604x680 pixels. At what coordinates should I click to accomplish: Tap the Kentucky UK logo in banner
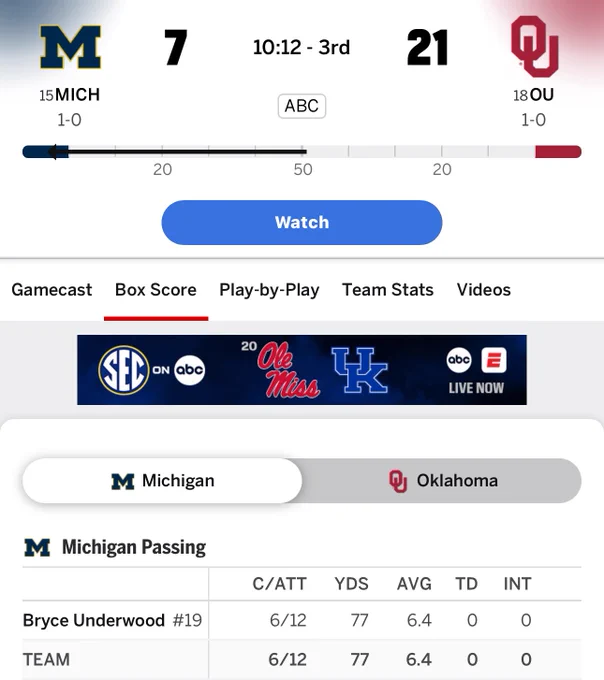coord(360,370)
